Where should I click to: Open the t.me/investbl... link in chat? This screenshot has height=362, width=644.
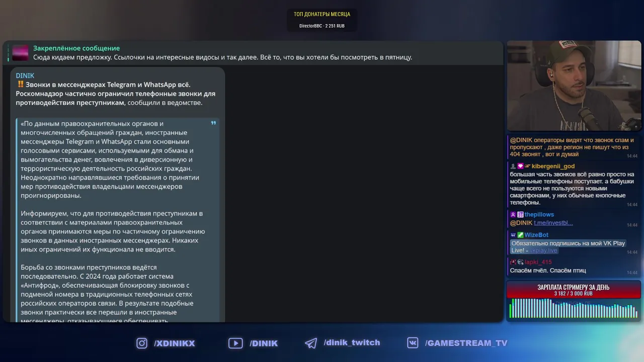tap(553, 223)
